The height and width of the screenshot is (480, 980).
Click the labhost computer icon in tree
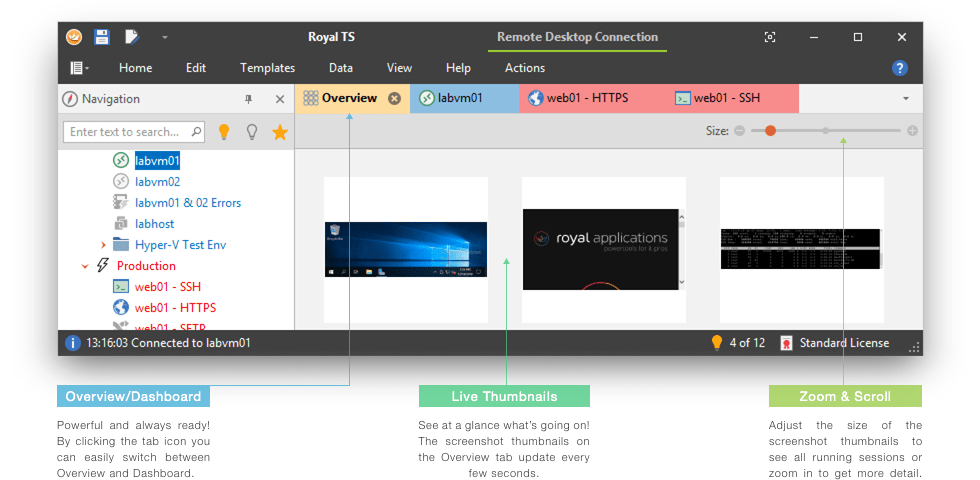[x=121, y=224]
